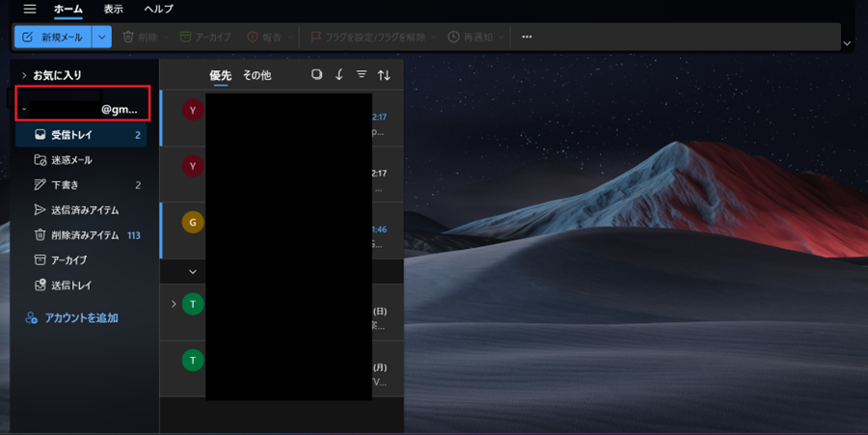Collapse the Gmail account folder tree

[x=24, y=109]
